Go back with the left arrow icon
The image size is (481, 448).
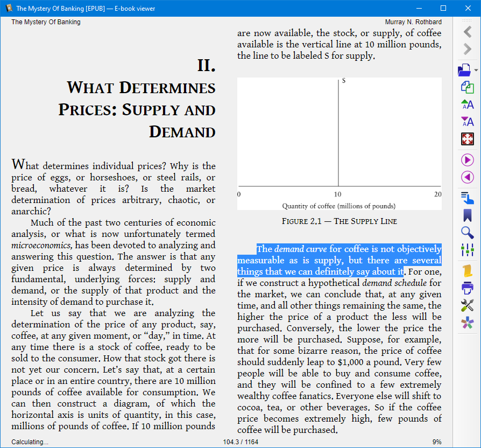(x=467, y=32)
